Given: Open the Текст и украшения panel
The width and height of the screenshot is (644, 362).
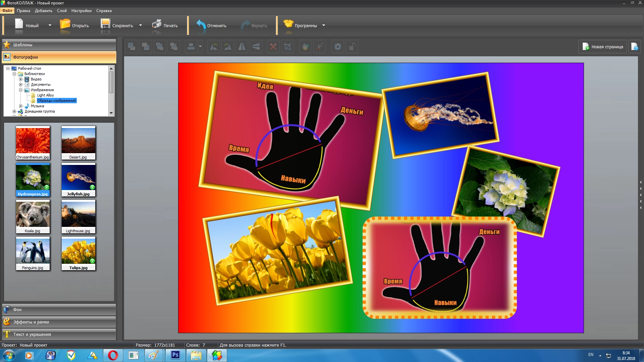Looking at the screenshot, I should (x=59, y=334).
